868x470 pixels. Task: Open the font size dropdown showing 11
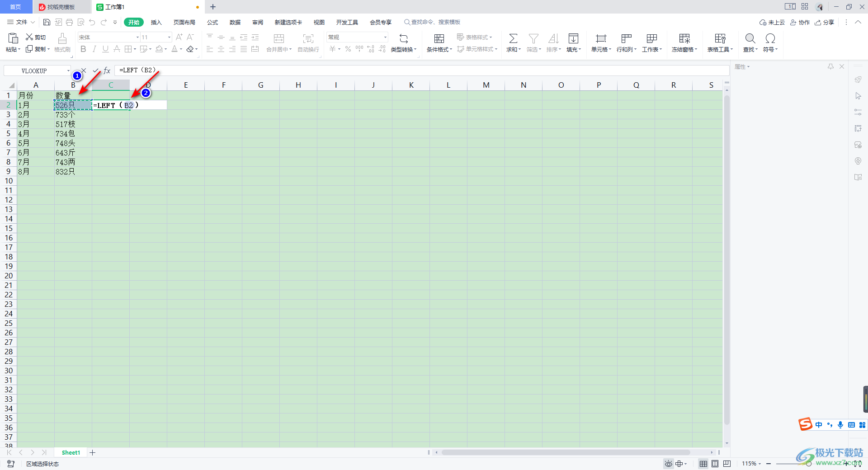(x=169, y=37)
